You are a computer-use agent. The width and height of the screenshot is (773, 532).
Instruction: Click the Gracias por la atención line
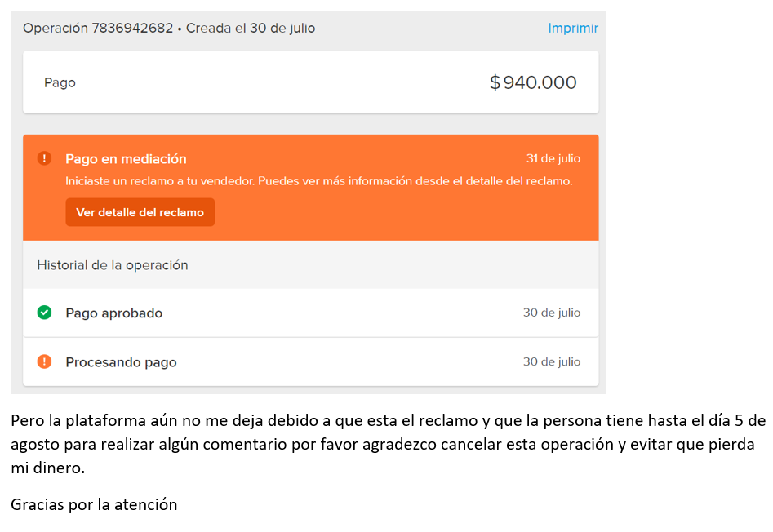tap(94, 504)
